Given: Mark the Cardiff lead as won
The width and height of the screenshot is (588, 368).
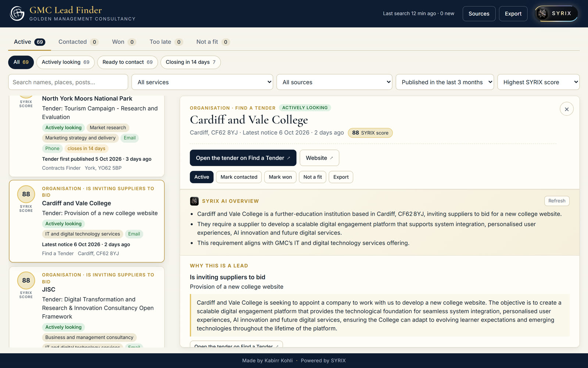Looking at the screenshot, I should [280, 177].
